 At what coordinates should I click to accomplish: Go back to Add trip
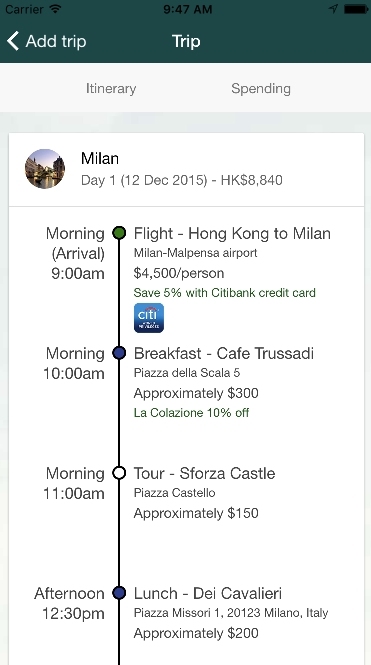coord(46,41)
